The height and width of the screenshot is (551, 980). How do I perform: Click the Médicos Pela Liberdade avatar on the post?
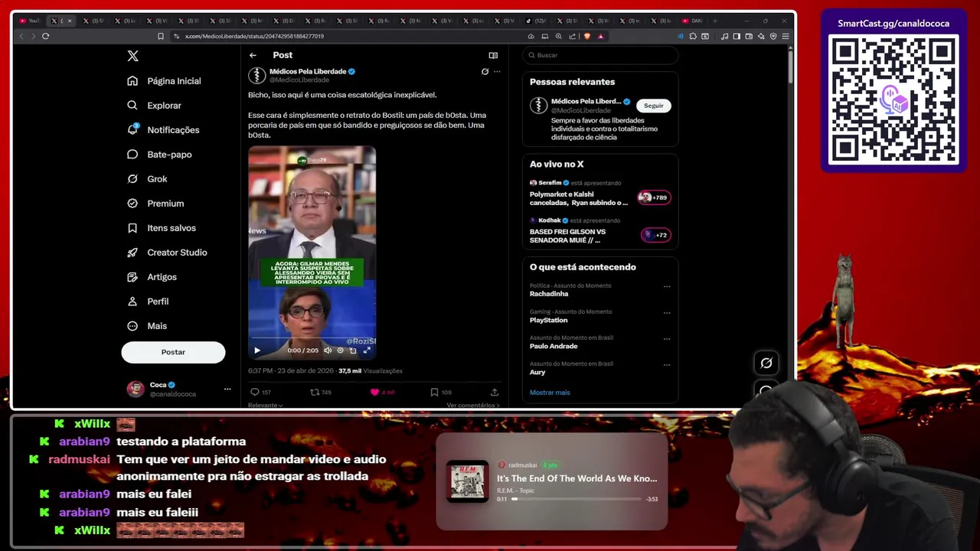pyautogui.click(x=256, y=75)
